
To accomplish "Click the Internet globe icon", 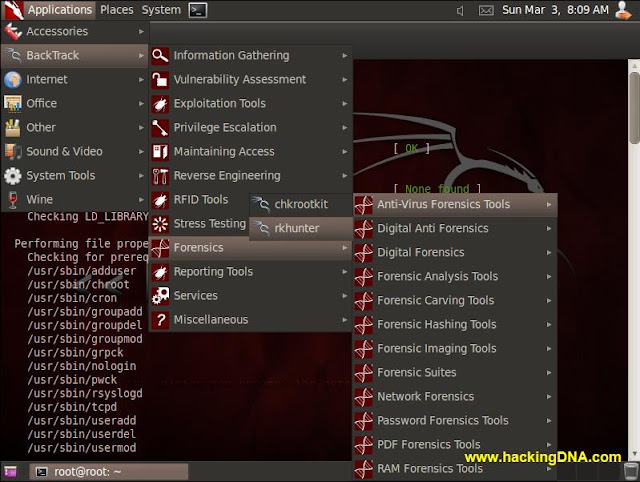I will (x=13, y=80).
